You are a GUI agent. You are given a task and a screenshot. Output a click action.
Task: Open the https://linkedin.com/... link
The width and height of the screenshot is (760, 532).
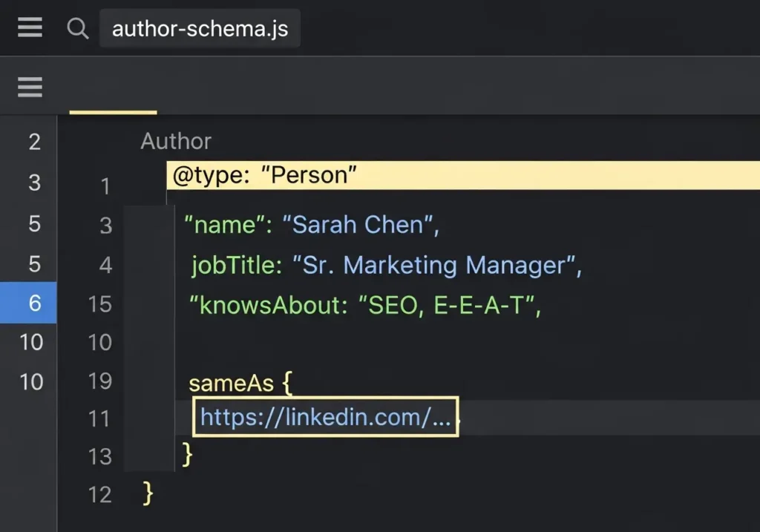click(x=325, y=417)
